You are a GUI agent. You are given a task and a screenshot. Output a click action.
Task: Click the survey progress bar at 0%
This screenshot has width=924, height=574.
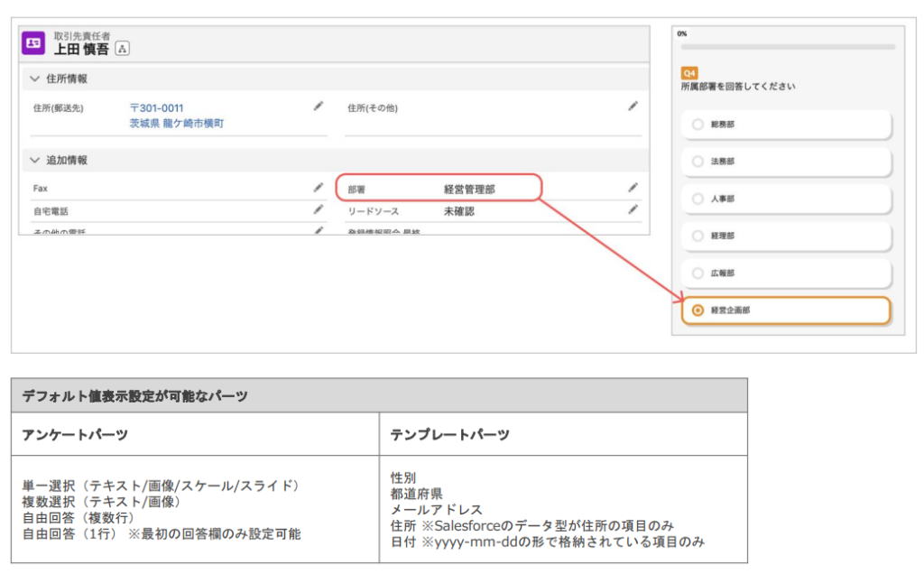788,47
